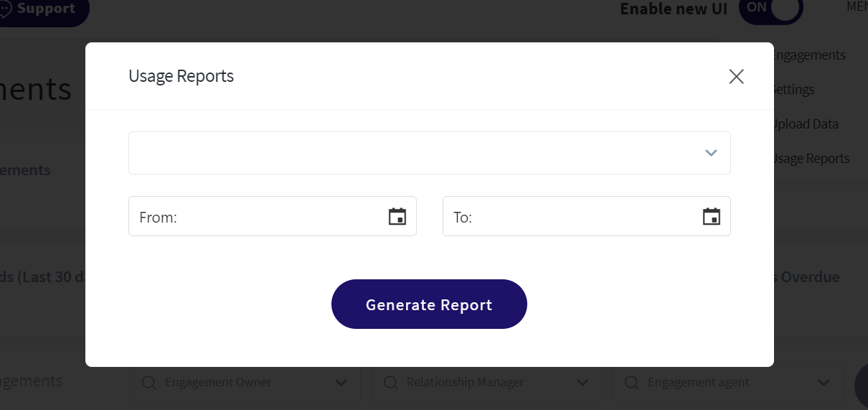Open the empty report type select box
868x410 pixels.
[x=430, y=153]
